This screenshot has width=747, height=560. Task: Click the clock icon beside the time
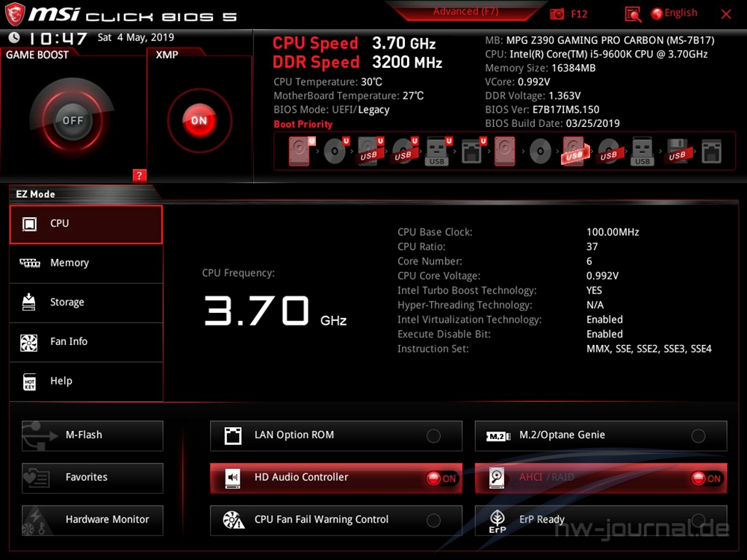click(14, 38)
